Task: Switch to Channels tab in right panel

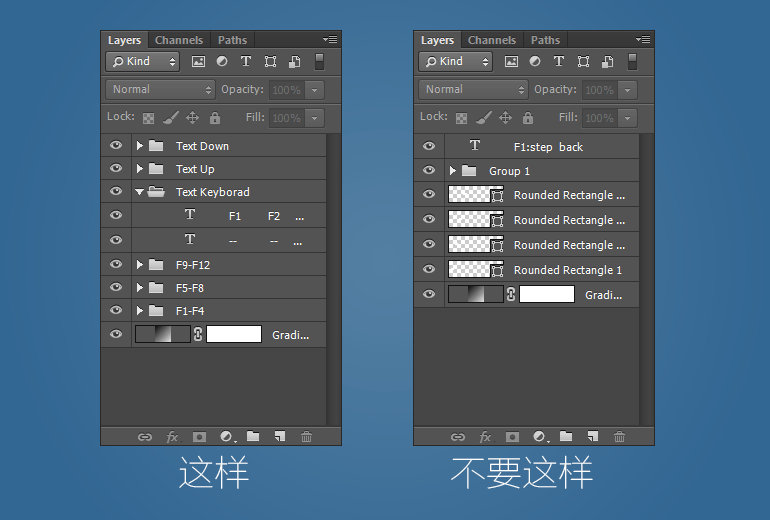Action: 492,40
